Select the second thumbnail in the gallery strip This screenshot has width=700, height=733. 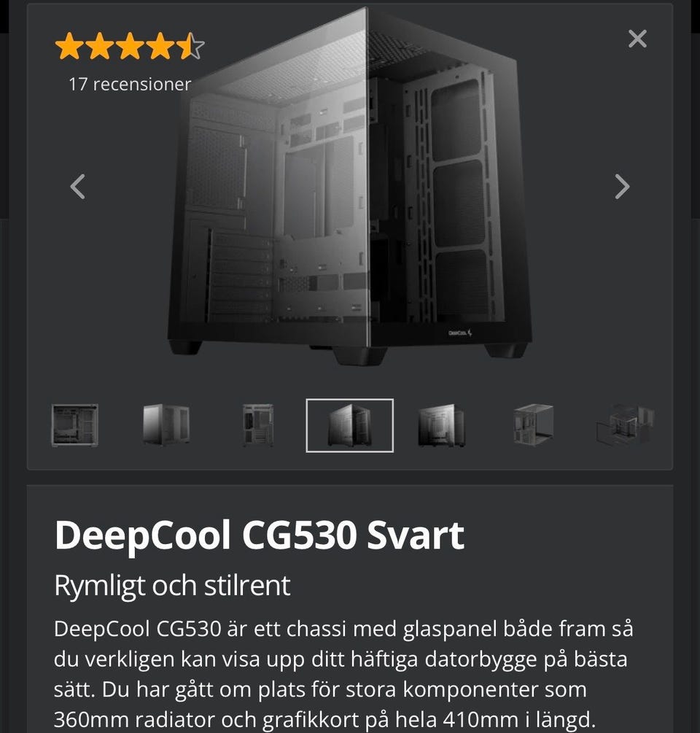click(x=166, y=425)
